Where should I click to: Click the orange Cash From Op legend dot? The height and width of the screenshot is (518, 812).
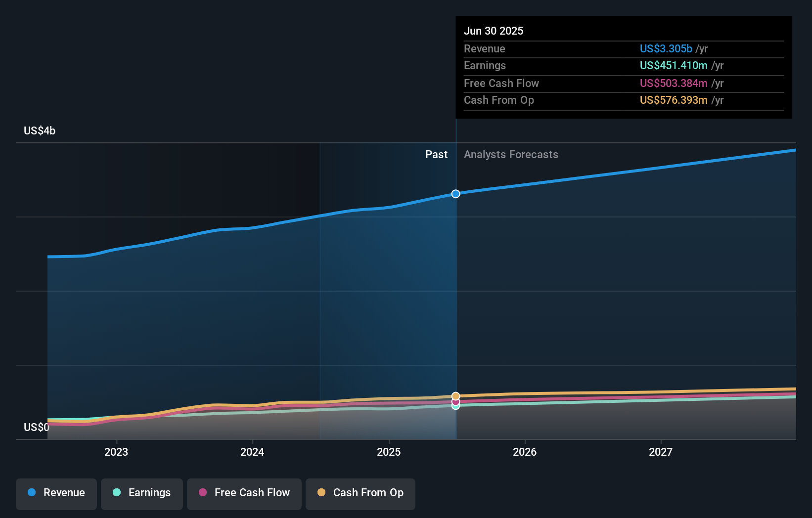[321, 492]
